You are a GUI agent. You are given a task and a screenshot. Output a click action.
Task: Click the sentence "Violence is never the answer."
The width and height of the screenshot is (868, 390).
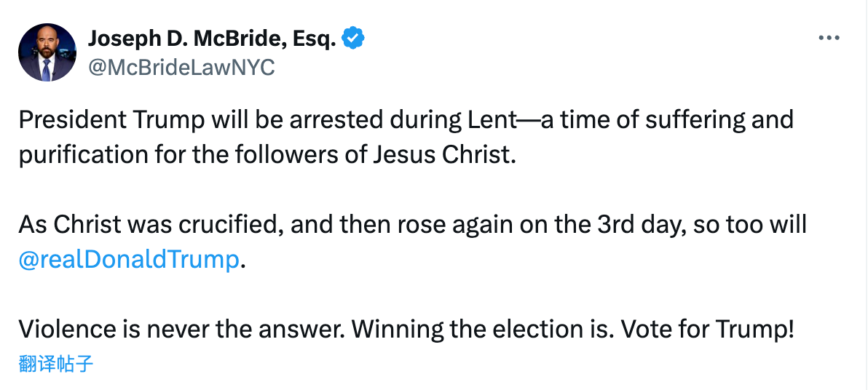[182, 329]
